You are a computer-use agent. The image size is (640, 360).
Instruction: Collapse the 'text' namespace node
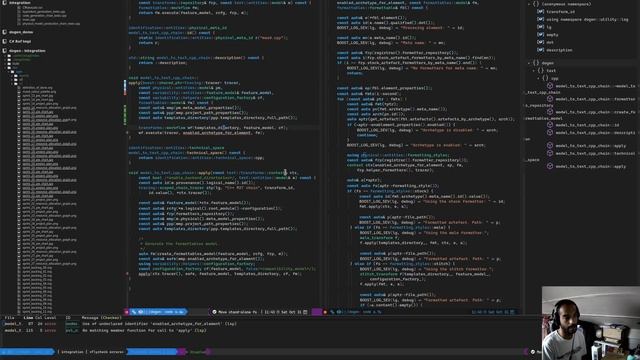[x=533, y=70]
